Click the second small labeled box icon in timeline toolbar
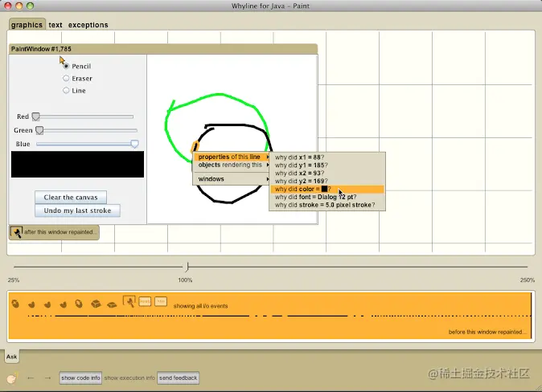This screenshot has height=392, width=542. tap(161, 301)
